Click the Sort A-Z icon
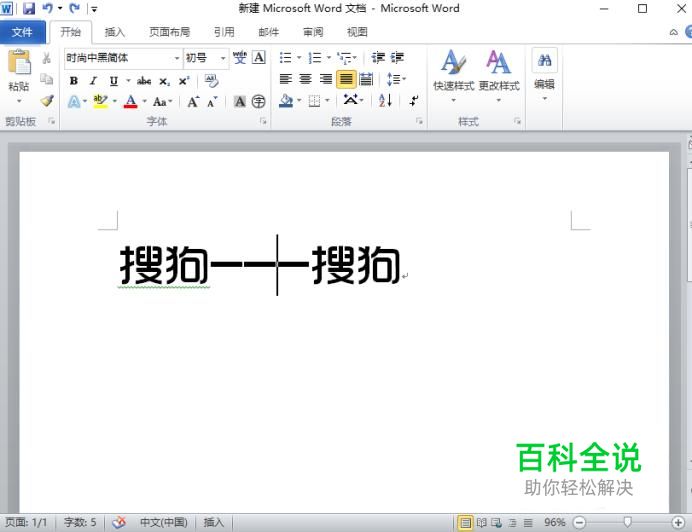The height and width of the screenshot is (532, 692). (385, 101)
